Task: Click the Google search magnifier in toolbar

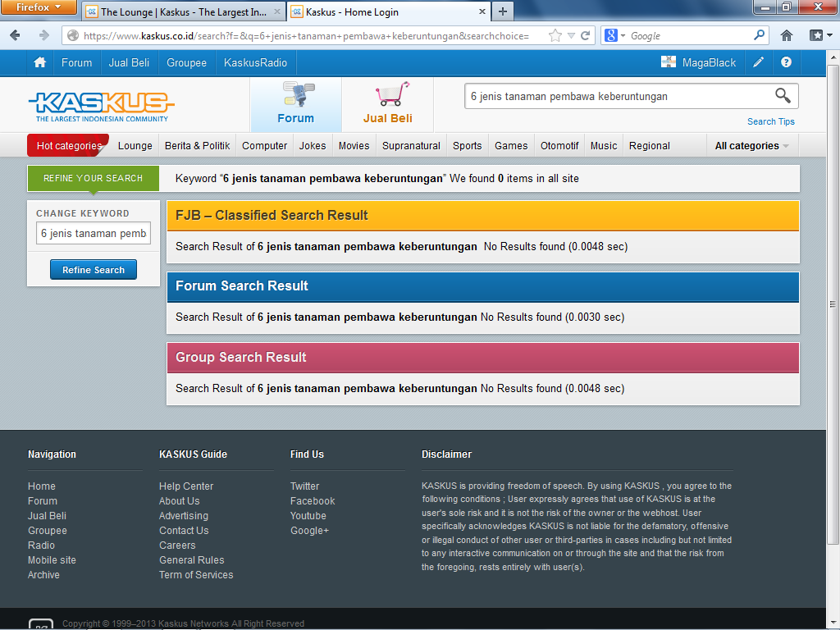Action: pos(759,35)
